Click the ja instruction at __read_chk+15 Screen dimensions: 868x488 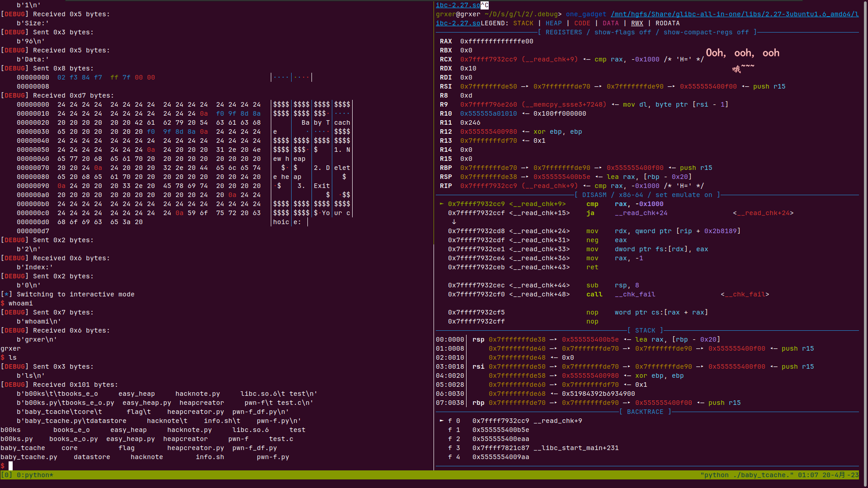tap(590, 213)
